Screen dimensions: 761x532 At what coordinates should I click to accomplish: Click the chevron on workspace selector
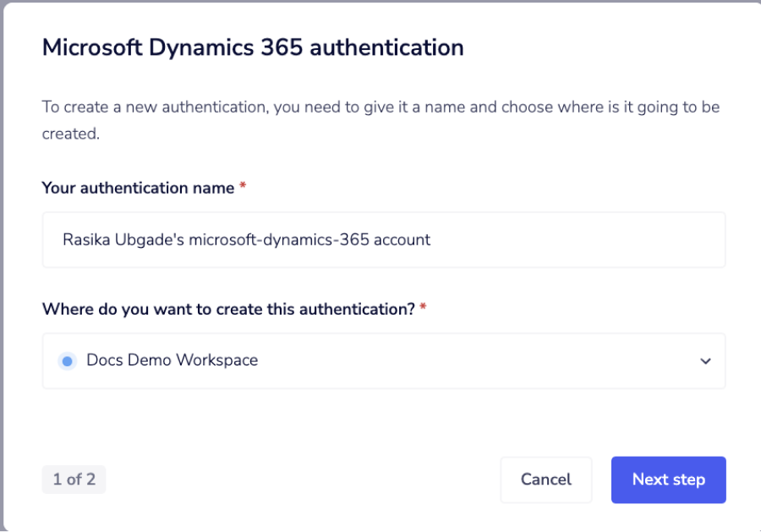[706, 361]
